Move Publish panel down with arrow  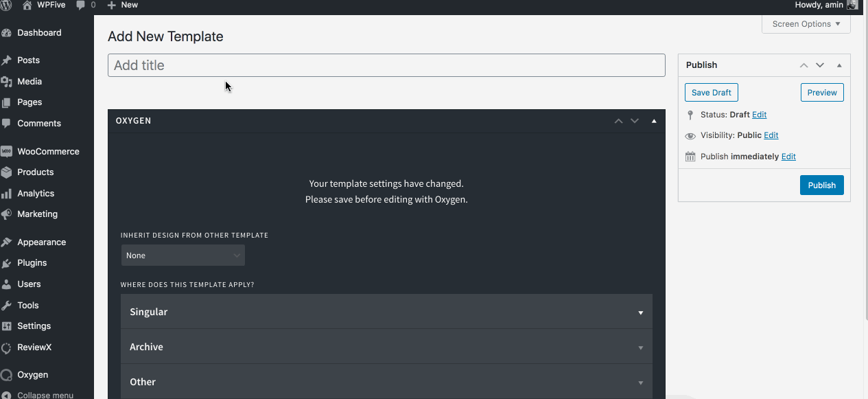820,65
